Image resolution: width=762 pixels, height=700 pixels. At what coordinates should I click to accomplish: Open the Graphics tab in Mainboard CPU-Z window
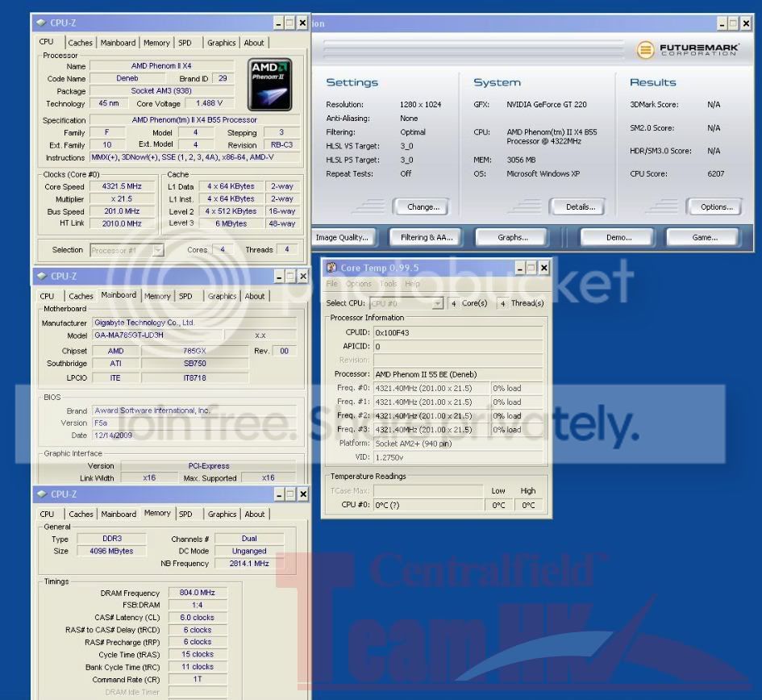click(222, 296)
